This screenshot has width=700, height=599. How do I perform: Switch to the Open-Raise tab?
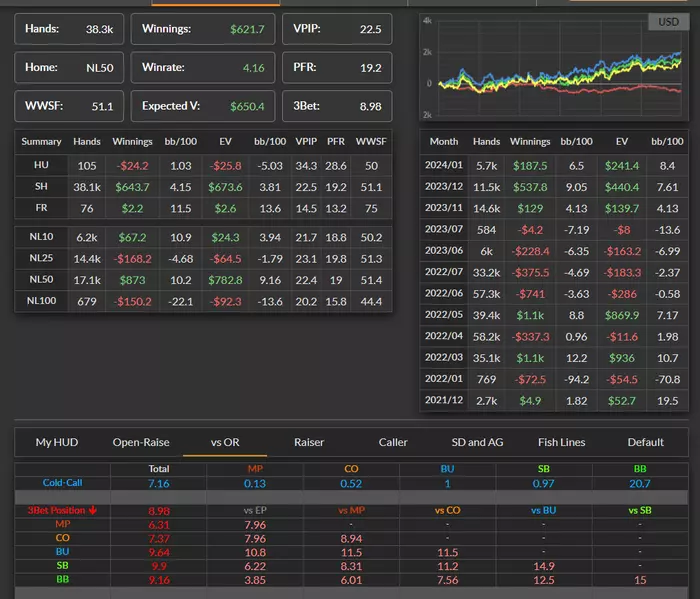[x=141, y=442]
